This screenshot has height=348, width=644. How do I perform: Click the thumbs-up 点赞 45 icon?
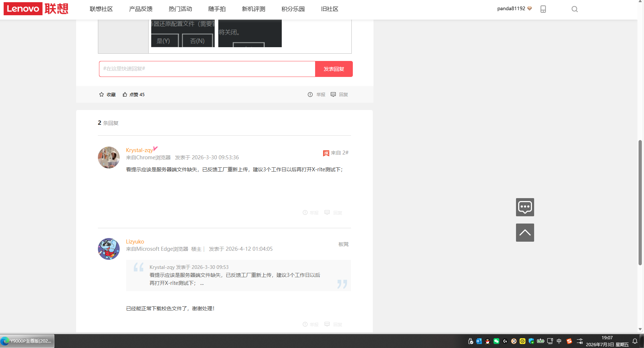click(125, 94)
